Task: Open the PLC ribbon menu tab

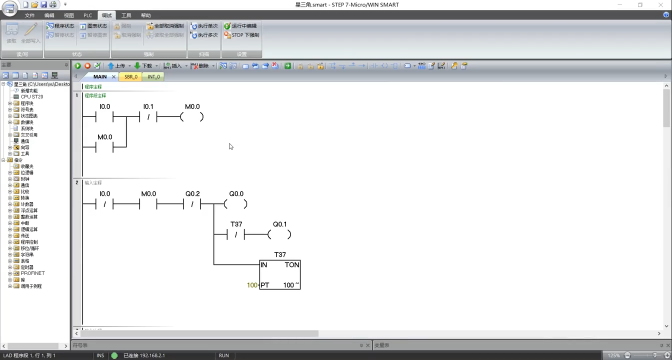Action: tap(88, 15)
